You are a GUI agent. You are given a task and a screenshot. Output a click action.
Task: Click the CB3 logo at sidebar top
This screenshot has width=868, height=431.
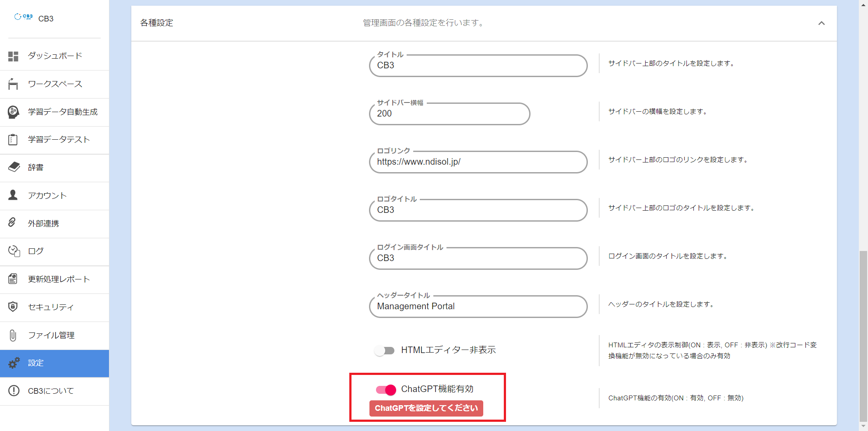point(24,17)
